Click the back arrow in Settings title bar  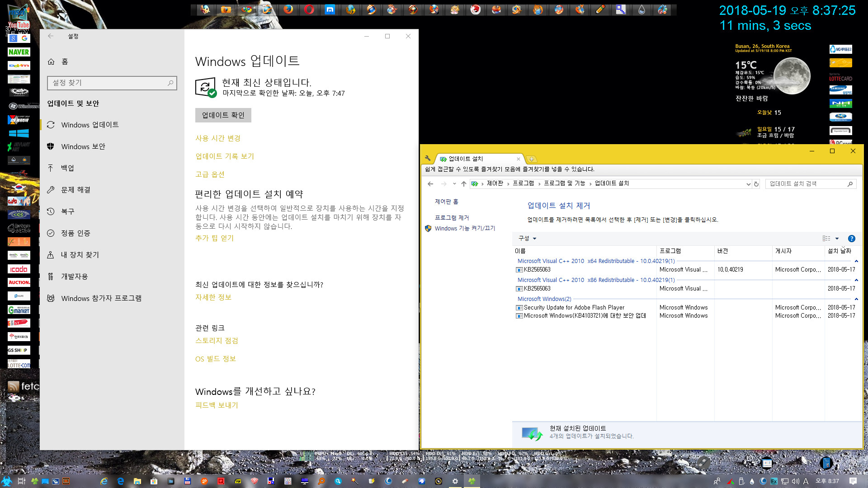tap(51, 36)
